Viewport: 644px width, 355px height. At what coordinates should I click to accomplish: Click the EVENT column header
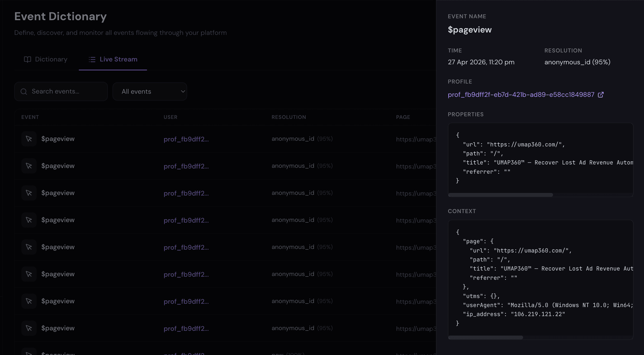30,117
